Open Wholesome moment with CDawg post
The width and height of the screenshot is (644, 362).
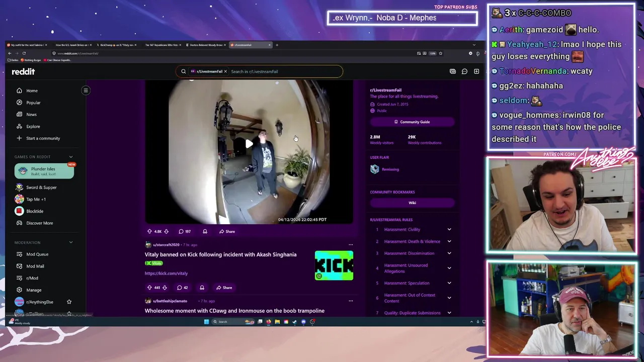click(x=234, y=311)
